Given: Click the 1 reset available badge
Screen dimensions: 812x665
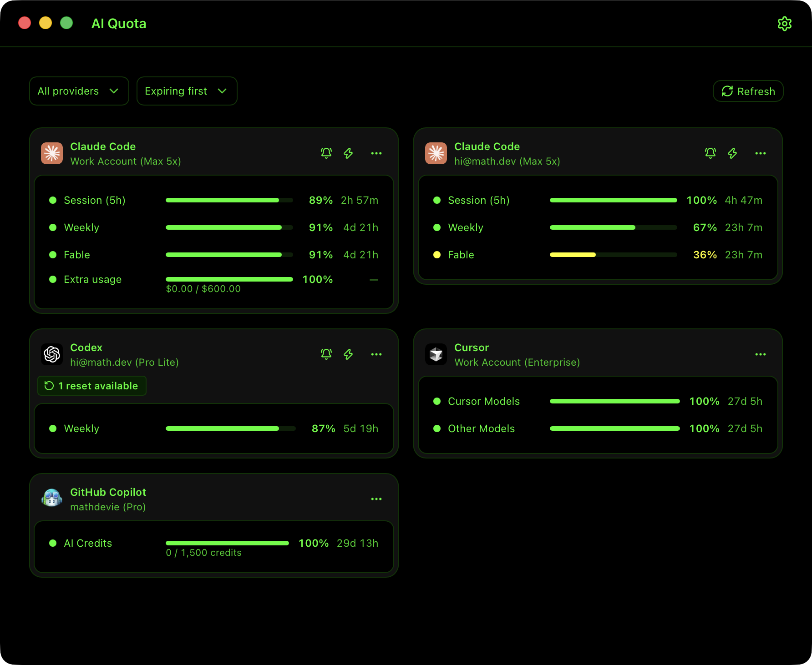Looking at the screenshot, I should coord(92,386).
